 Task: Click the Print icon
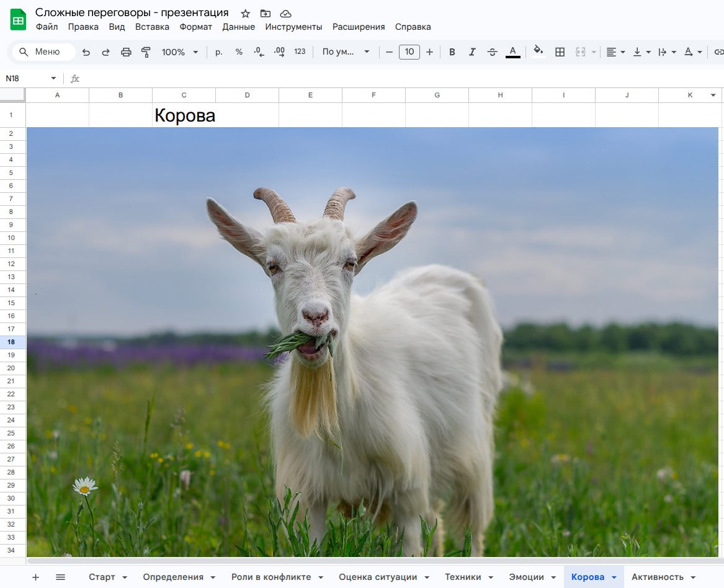click(126, 52)
